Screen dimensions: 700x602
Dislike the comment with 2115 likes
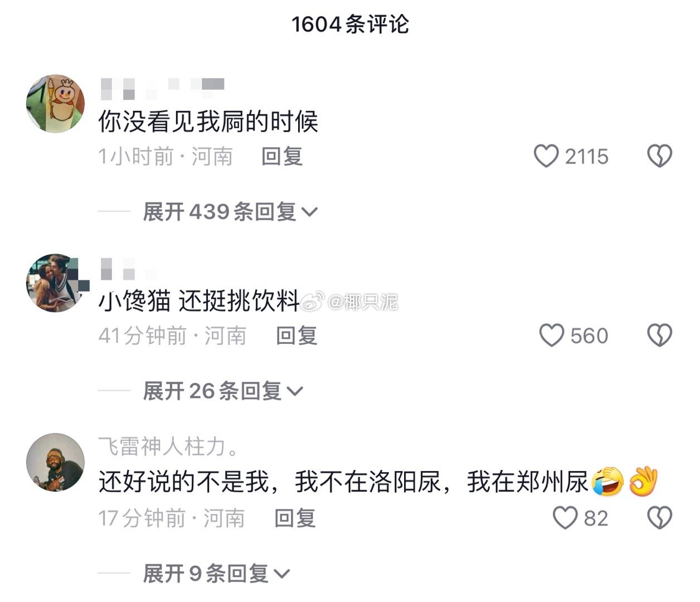point(659,156)
